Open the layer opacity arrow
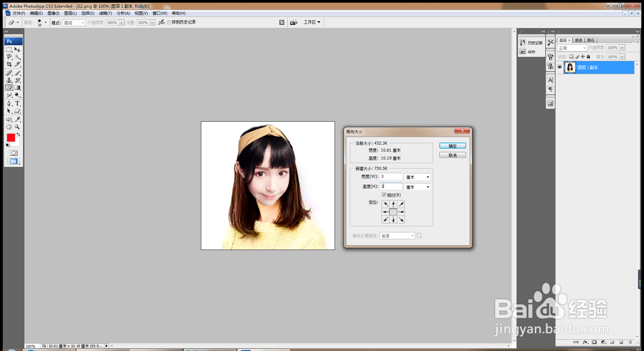 (x=622, y=48)
